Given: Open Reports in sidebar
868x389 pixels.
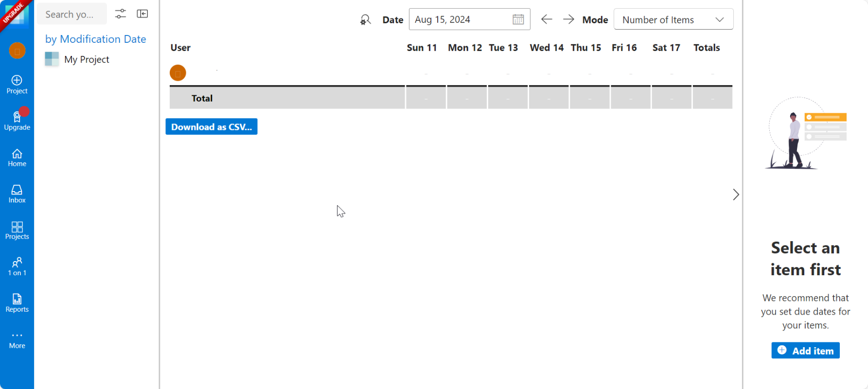Looking at the screenshot, I should tap(17, 303).
